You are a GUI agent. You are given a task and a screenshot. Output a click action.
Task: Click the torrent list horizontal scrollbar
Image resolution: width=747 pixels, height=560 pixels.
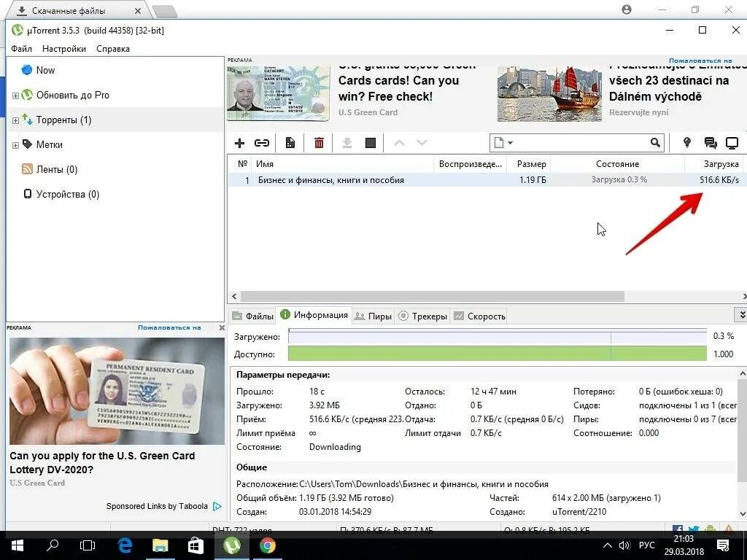tap(432, 296)
